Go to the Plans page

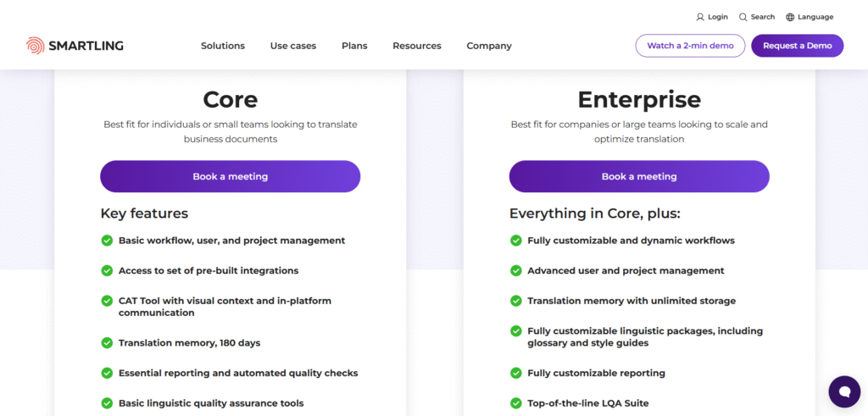[x=354, y=46]
